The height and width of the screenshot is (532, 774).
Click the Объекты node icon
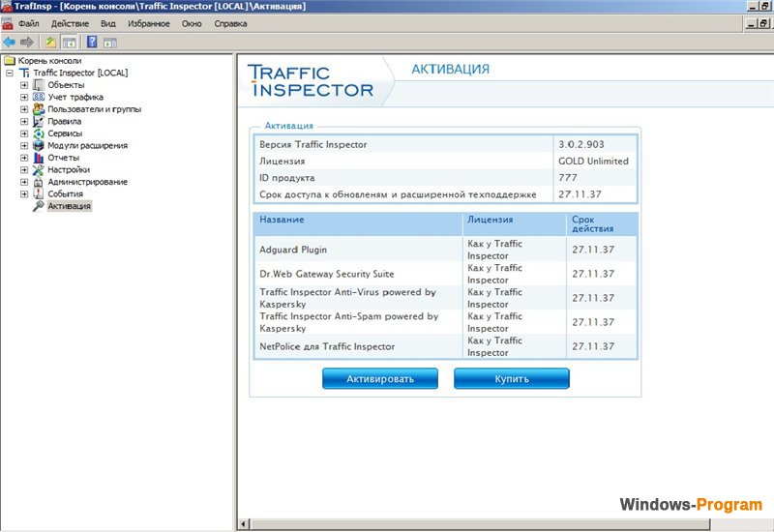[x=39, y=85]
